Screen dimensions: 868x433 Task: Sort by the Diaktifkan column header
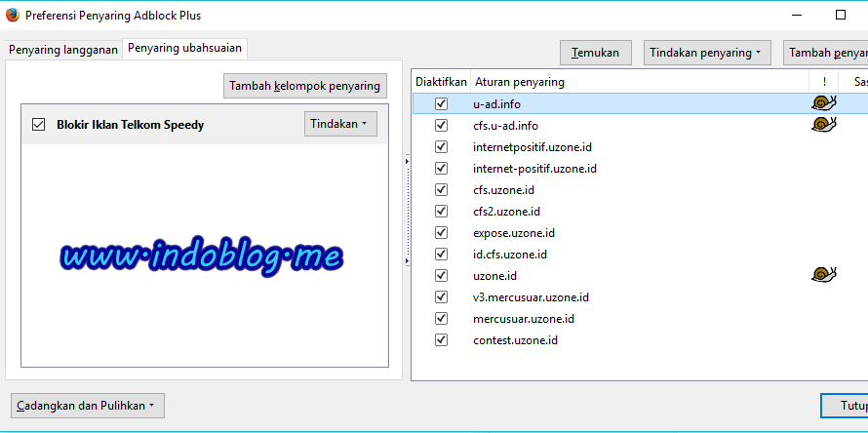[x=441, y=82]
